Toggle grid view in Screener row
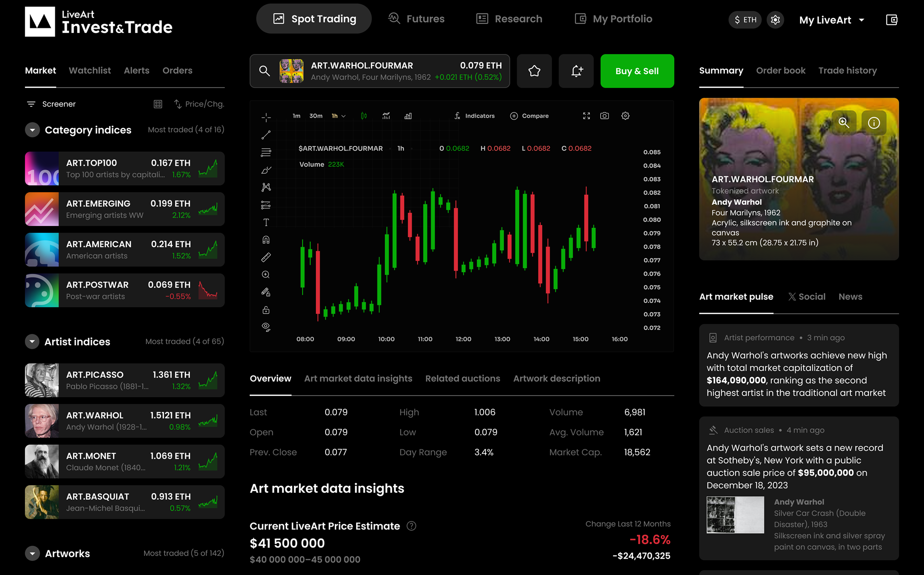The width and height of the screenshot is (924, 575). 158,104
